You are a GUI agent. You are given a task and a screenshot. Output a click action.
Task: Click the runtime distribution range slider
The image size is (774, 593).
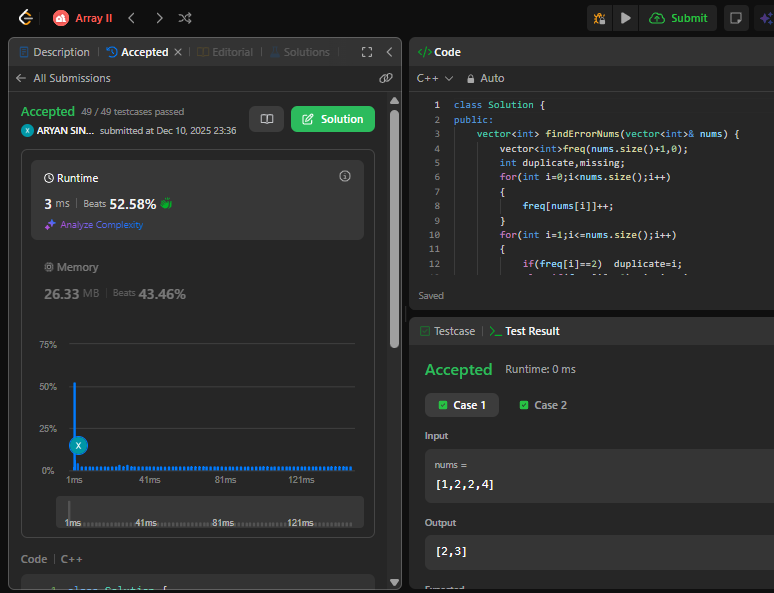click(210, 512)
